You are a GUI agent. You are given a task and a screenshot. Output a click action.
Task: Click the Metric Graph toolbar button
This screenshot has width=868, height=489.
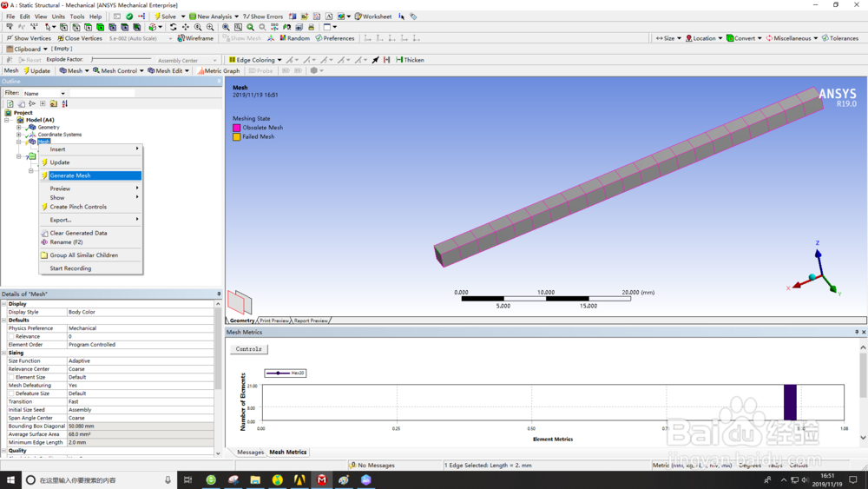219,71
